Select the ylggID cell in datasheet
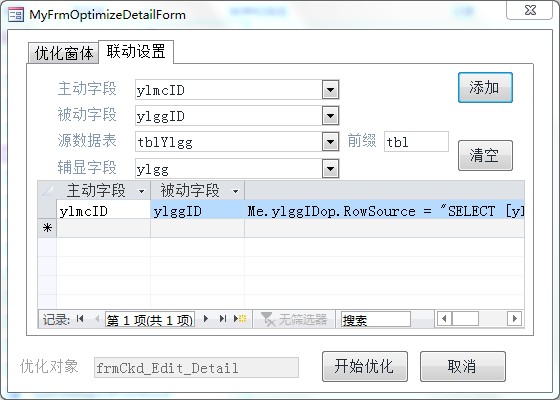Viewport: 560px width, 400px height. (x=198, y=210)
